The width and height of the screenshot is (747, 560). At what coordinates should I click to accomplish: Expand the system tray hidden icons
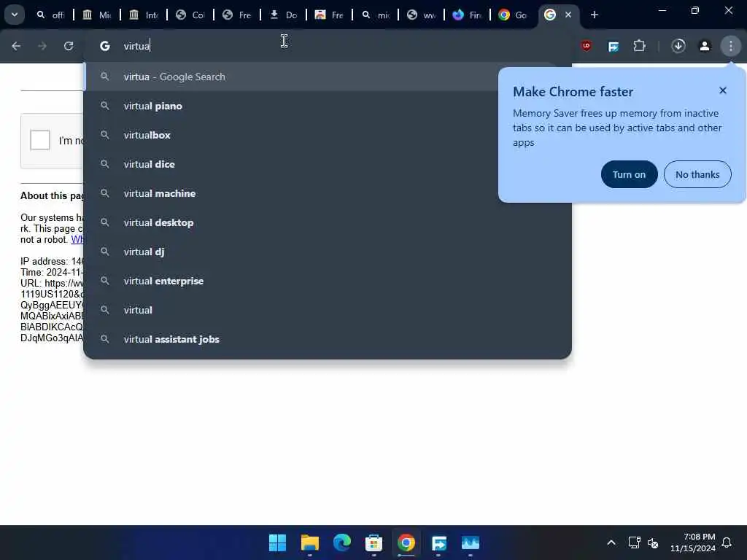pos(611,542)
